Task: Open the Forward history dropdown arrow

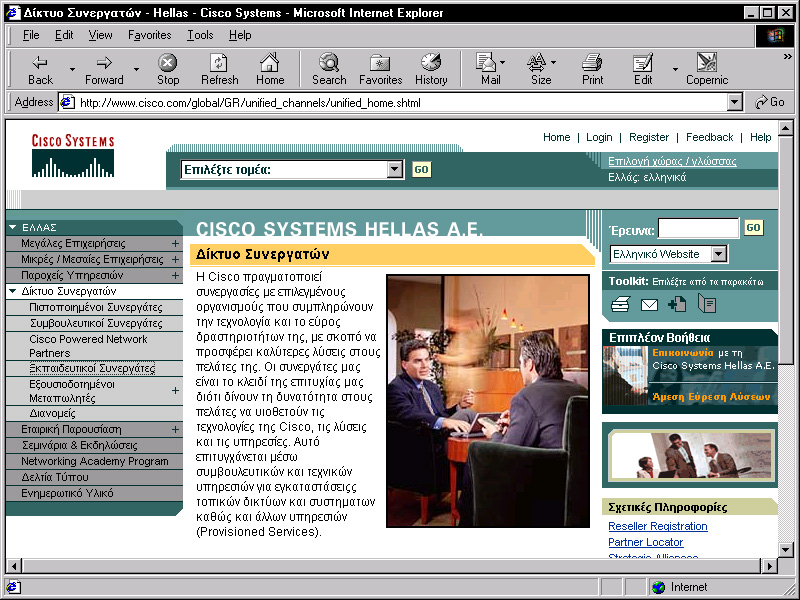Action: (x=136, y=69)
